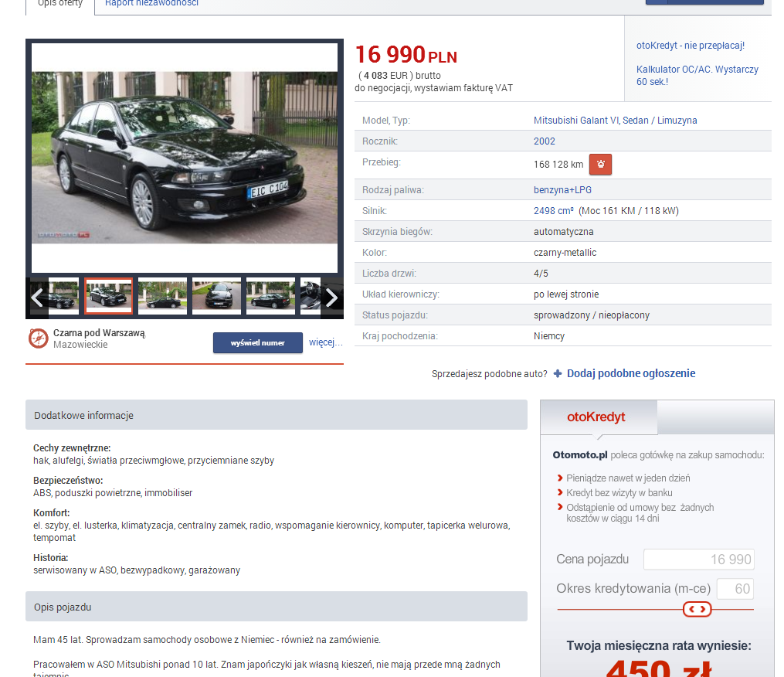Click the plus icon beside Dodaj podobne ogłoszenie
Image resolution: width=784 pixels, height=677 pixels.
(x=558, y=373)
